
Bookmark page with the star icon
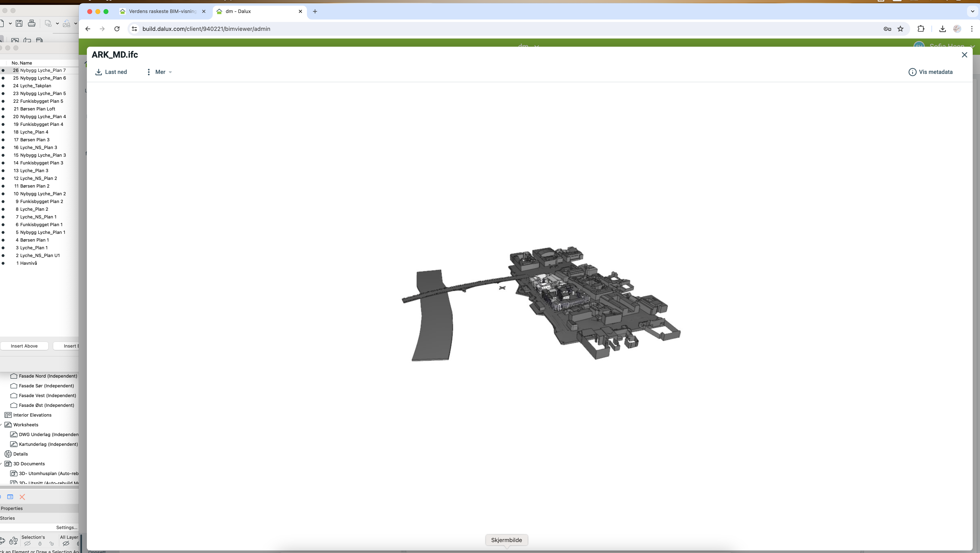click(x=900, y=29)
